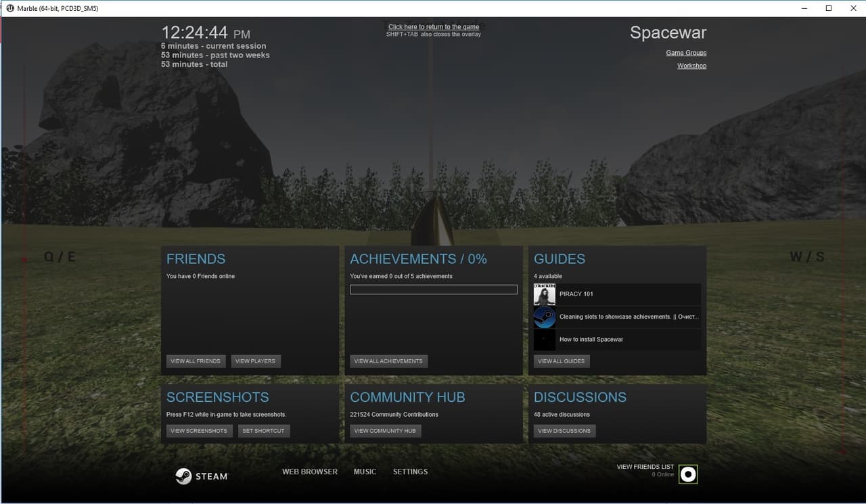
Task: Click the 53 minutes past two weeks text
Action: (216, 55)
